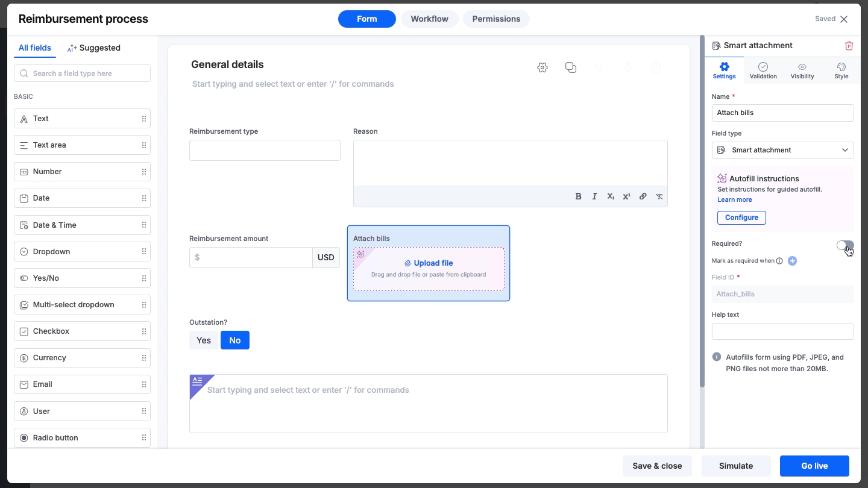
Task: Click the form canvas vertical scrollbar
Action: [x=702, y=211]
